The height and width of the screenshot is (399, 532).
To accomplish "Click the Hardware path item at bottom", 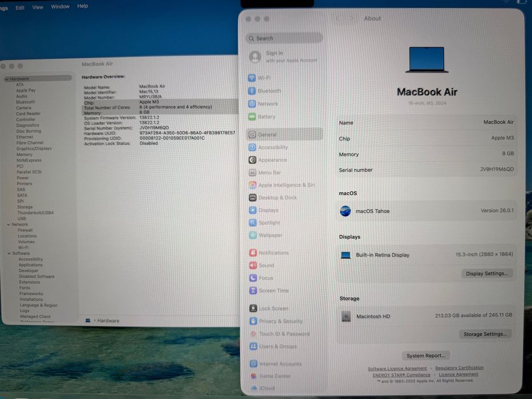I will pyautogui.click(x=108, y=320).
